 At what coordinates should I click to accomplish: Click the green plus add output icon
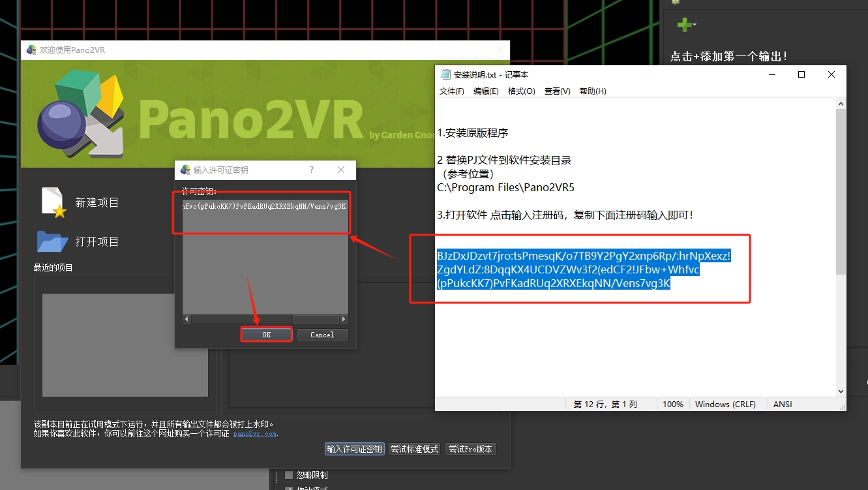(x=683, y=25)
